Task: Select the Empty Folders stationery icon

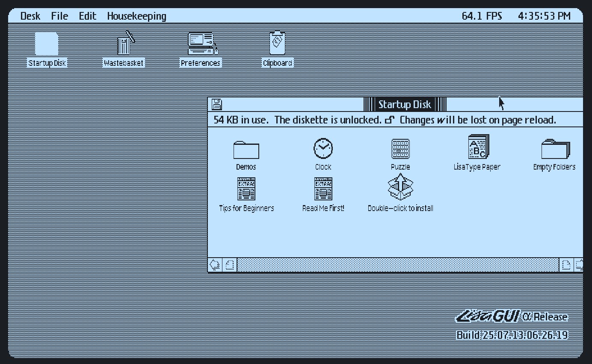Action: click(556, 149)
